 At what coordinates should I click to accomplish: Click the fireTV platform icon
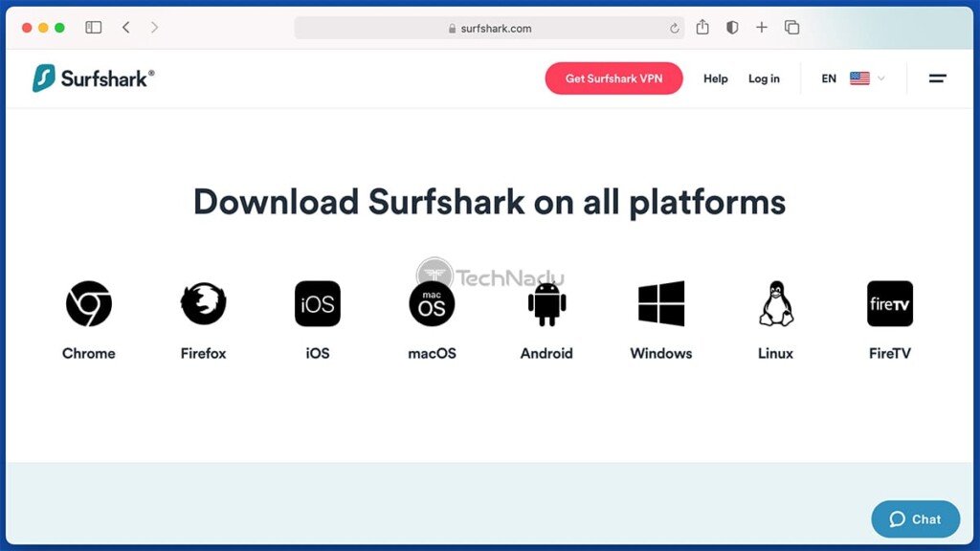(x=890, y=303)
